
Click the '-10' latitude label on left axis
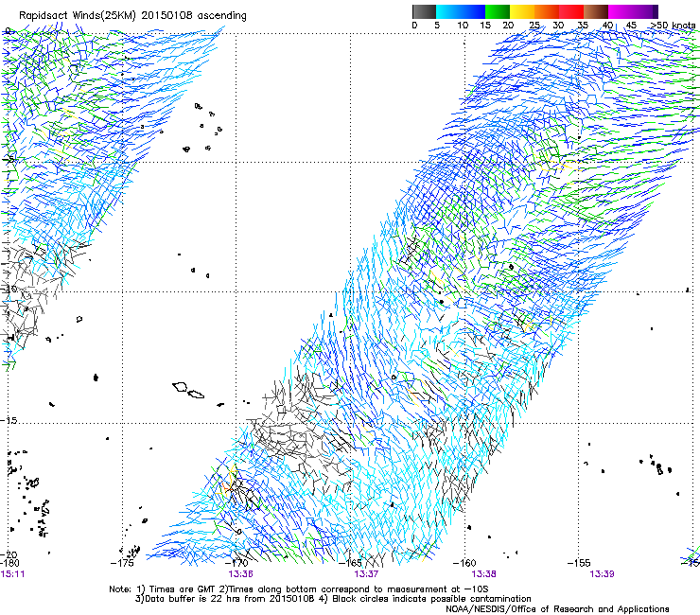(9, 289)
